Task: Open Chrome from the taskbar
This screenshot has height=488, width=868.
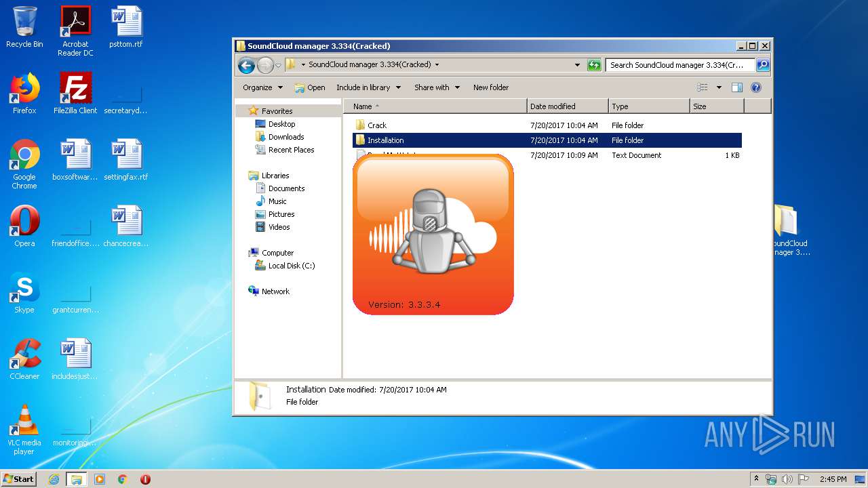Action: pyautogui.click(x=122, y=479)
